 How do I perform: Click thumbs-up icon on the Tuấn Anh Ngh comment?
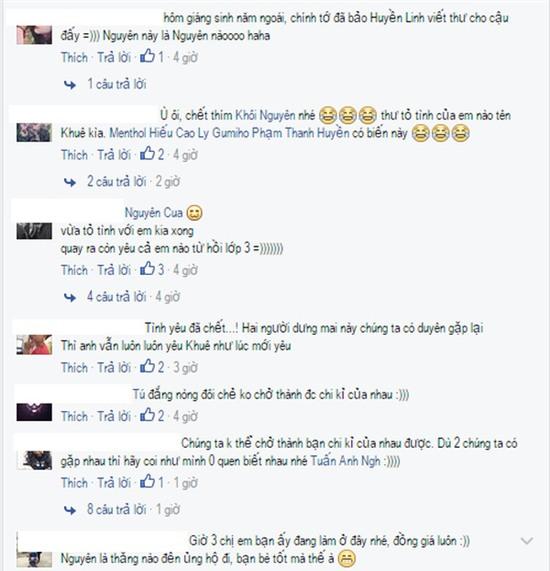pyautogui.click(x=148, y=482)
